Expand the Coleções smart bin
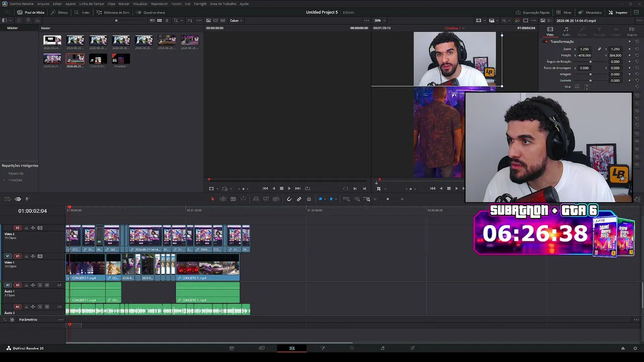644x362 pixels. (5, 180)
